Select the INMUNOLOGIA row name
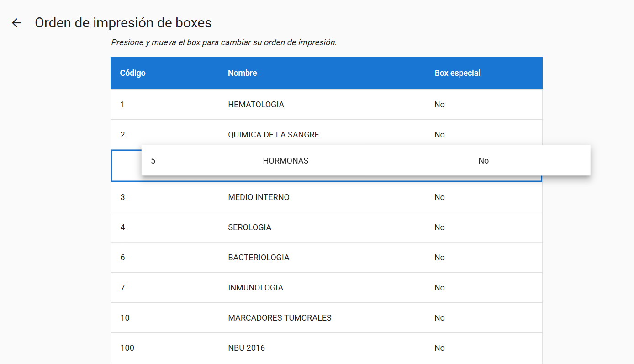 click(x=255, y=288)
